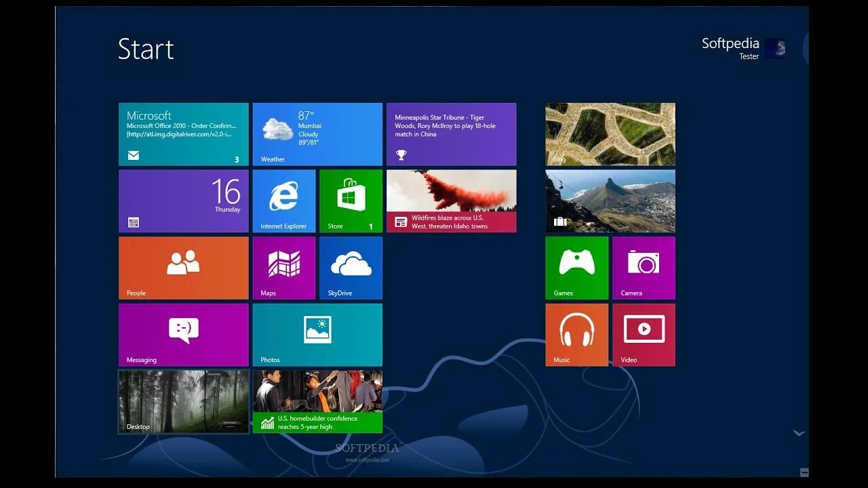Launch Internet Explorer tile

284,201
